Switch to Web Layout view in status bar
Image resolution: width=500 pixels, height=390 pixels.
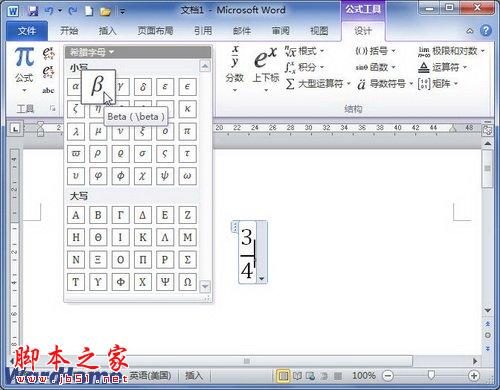tap(311, 376)
